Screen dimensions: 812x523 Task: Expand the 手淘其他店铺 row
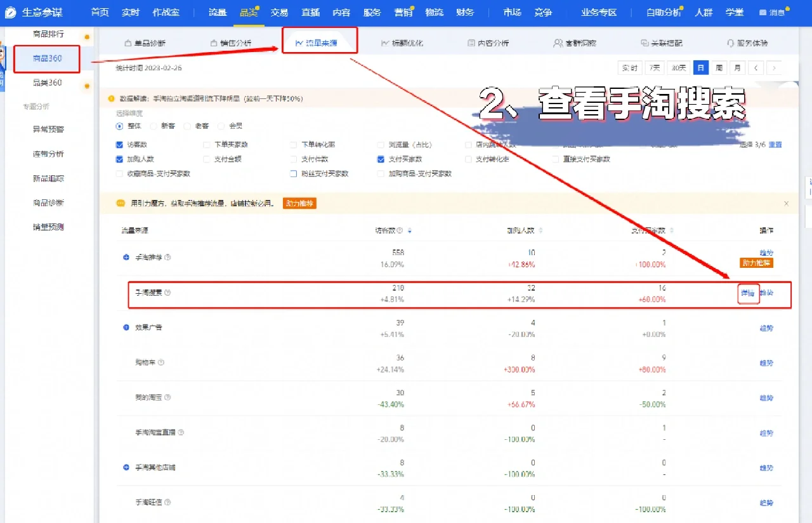coord(126,468)
